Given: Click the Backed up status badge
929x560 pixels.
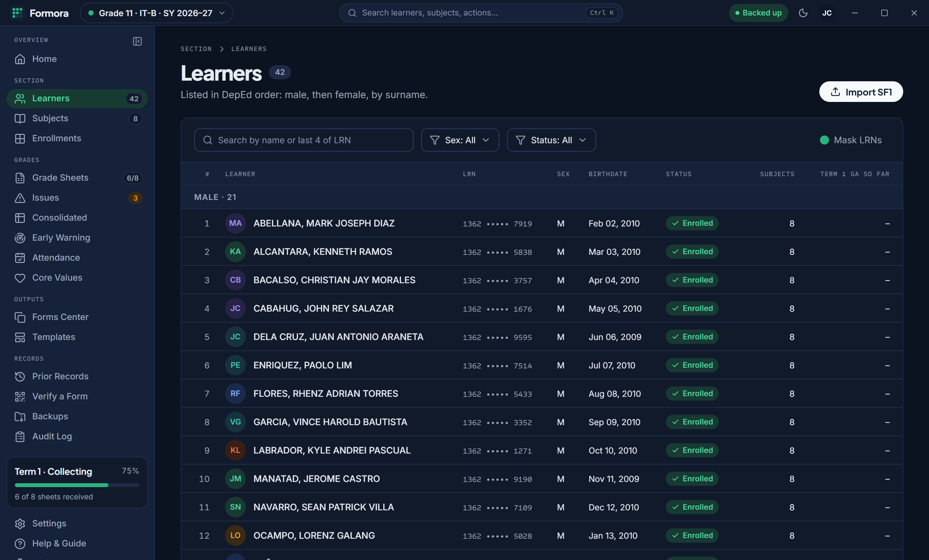Looking at the screenshot, I should pos(758,13).
